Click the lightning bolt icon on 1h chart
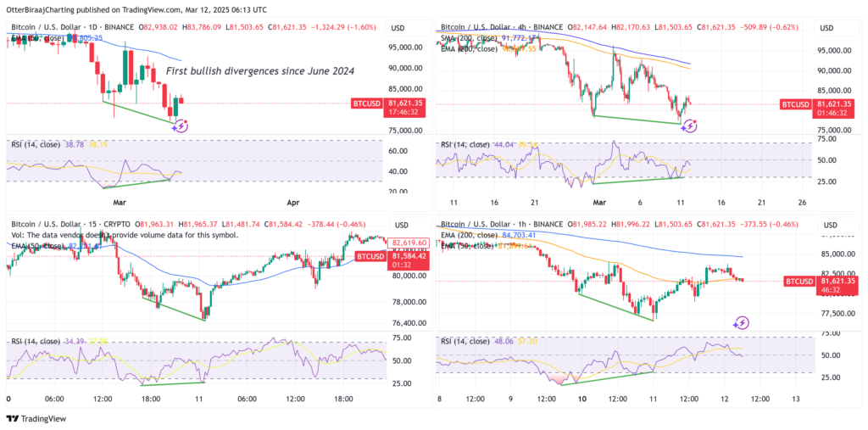Viewport: 868px width, 430px height. [741, 322]
